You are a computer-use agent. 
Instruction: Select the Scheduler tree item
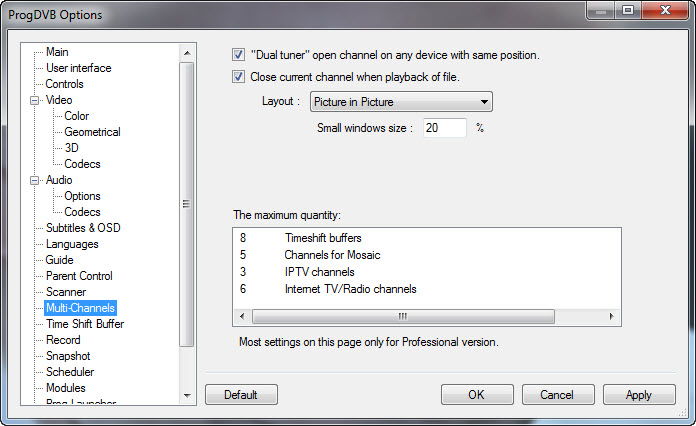point(70,372)
